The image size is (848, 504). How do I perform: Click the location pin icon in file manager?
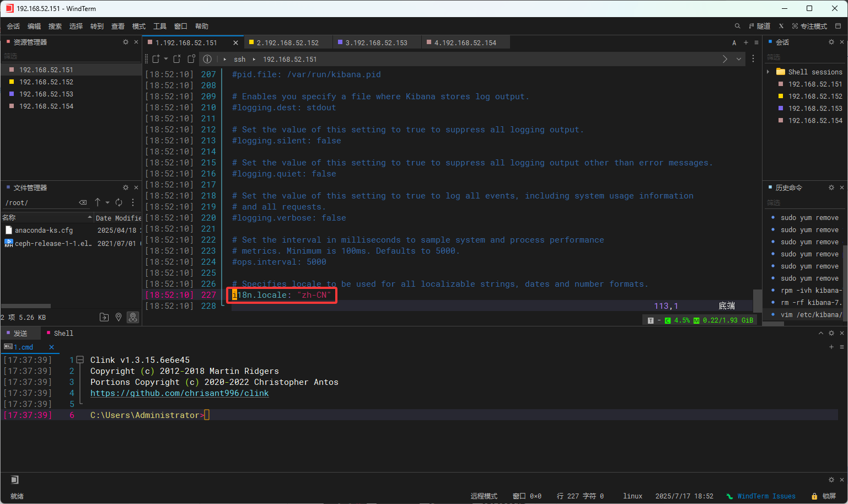pyautogui.click(x=119, y=317)
